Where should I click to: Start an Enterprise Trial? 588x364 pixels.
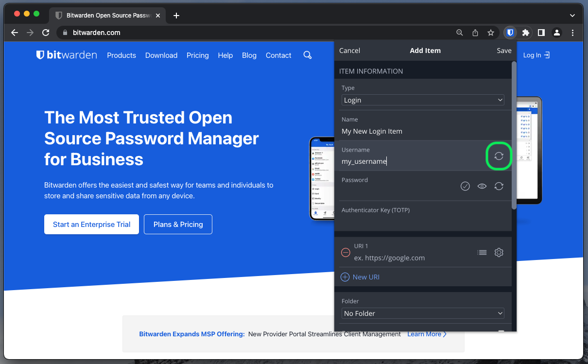[91, 224]
